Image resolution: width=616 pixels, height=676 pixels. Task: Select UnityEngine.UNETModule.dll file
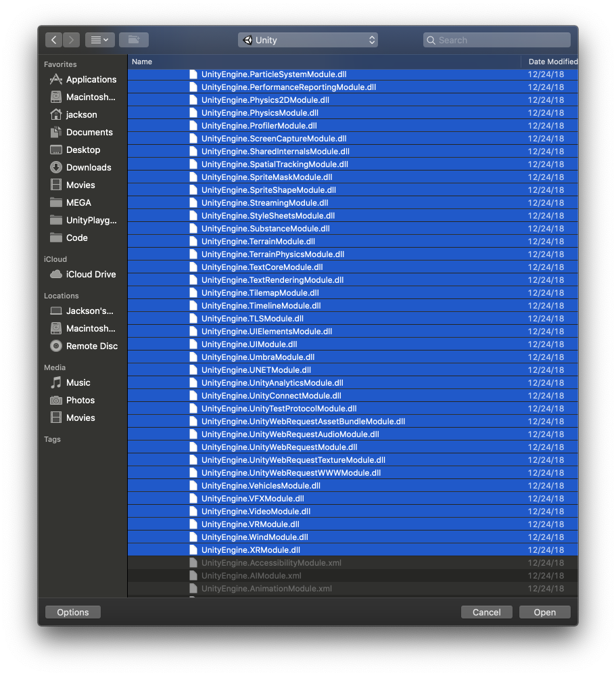tap(353, 370)
